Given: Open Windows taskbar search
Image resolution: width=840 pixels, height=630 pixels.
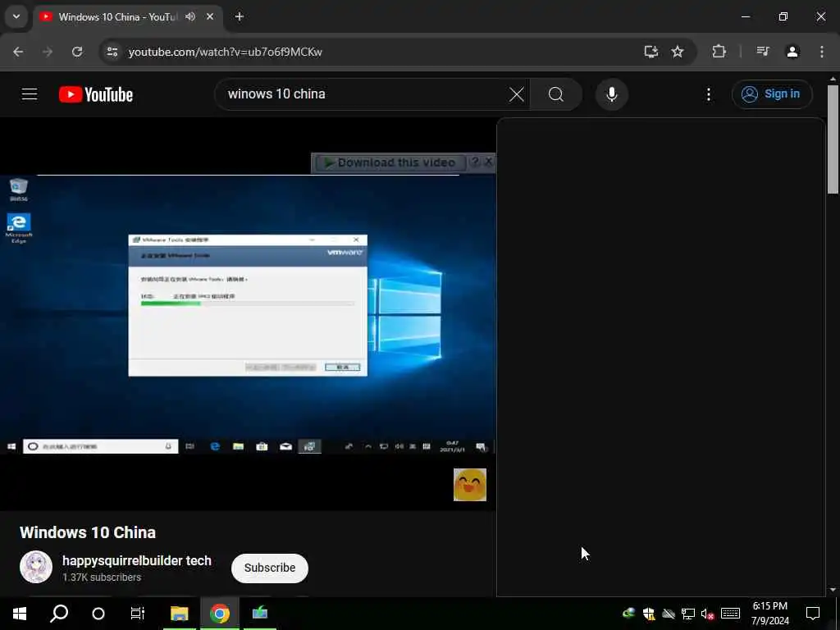Looking at the screenshot, I should [59, 614].
